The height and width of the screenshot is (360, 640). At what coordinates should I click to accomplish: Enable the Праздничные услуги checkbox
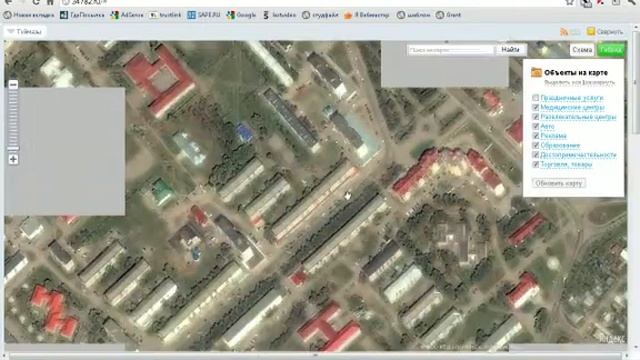point(536,98)
